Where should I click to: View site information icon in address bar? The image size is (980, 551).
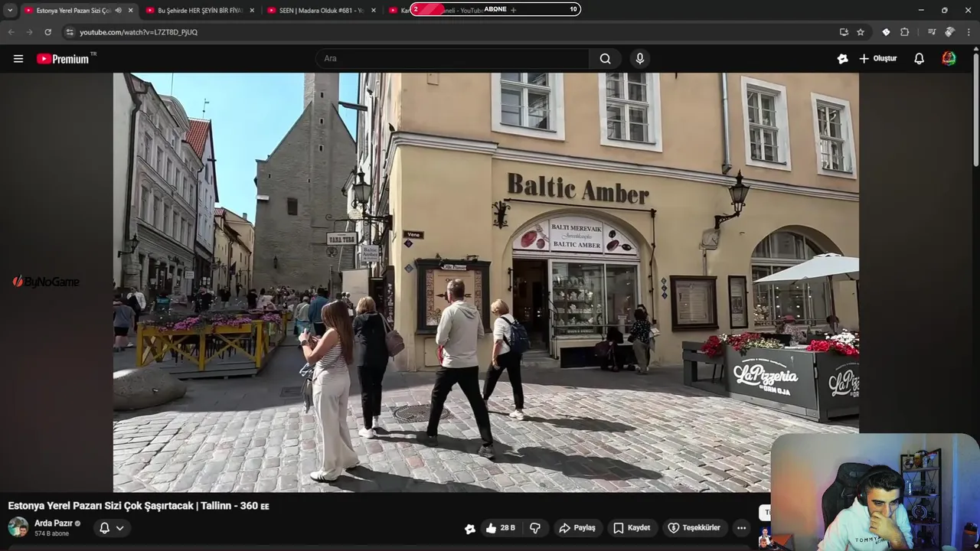[70, 32]
